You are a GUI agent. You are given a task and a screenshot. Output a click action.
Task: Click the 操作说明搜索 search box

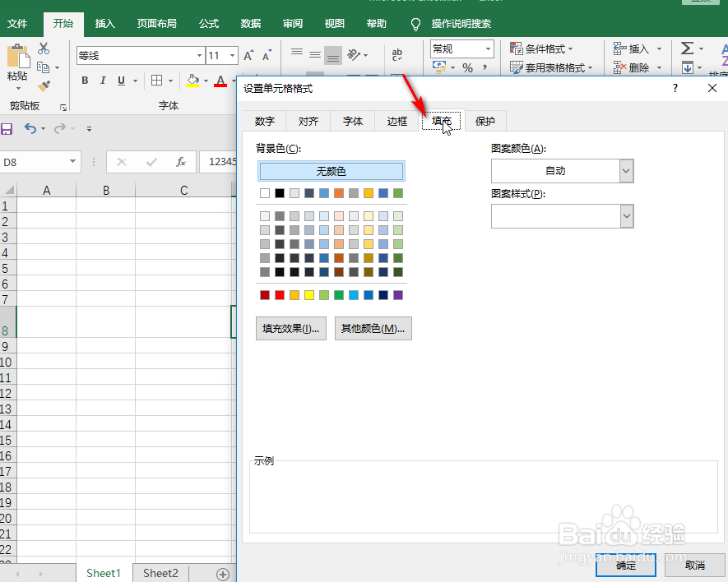(461, 24)
